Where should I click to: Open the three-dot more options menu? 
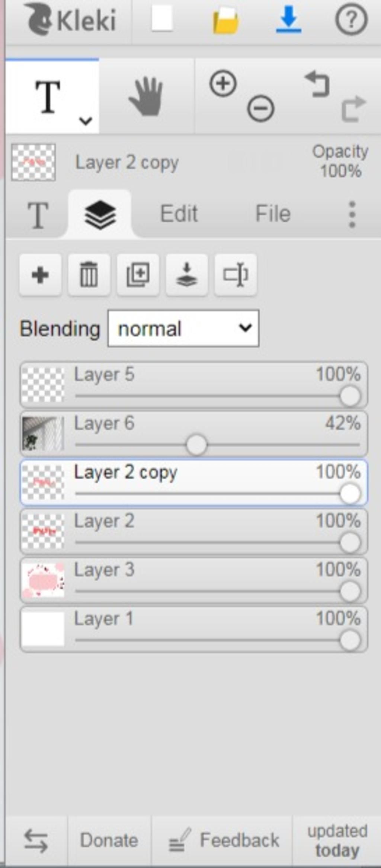pos(352,214)
